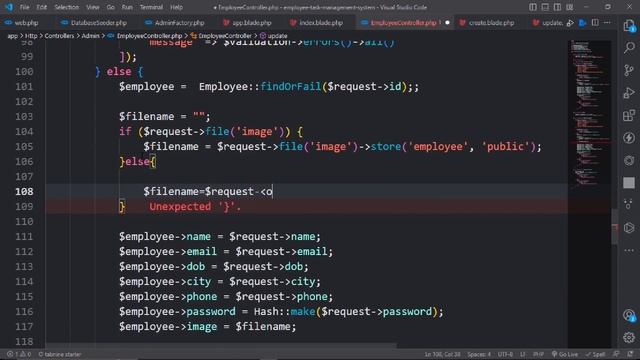Click 'Unexpected }' error message text
Screen dimensions: 640x360
pyautogui.click(x=195, y=207)
